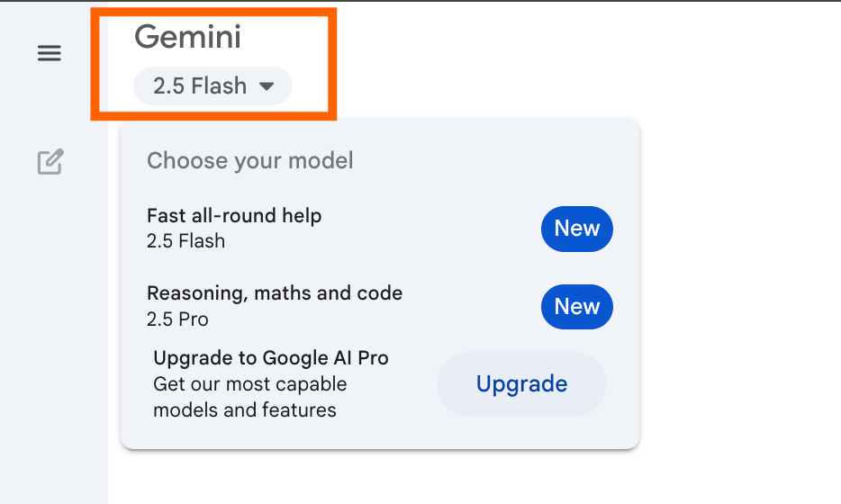841x504 pixels.
Task: Click the arrow beside 2.5 Flash selector
Action: coord(266,86)
